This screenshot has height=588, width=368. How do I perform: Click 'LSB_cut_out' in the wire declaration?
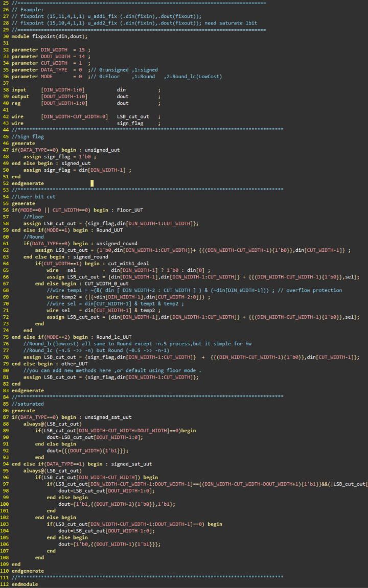point(133,116)
